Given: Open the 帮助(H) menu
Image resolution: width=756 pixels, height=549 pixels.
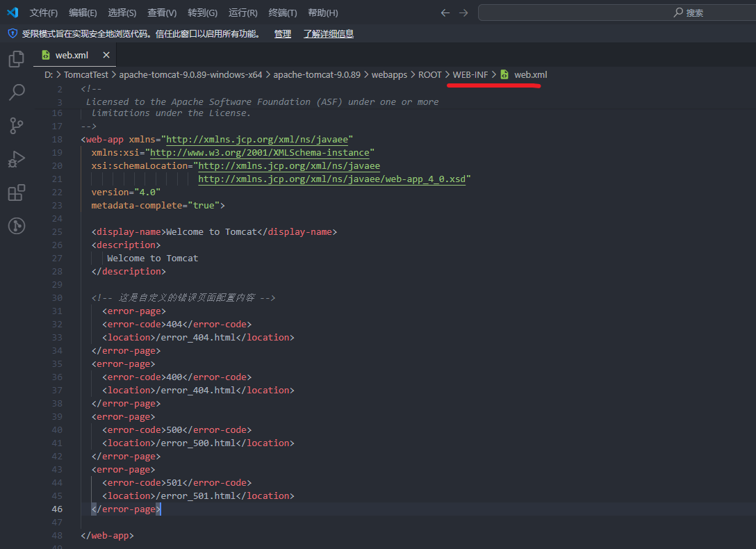Looking at the screenshot, I should pos(323,13).
